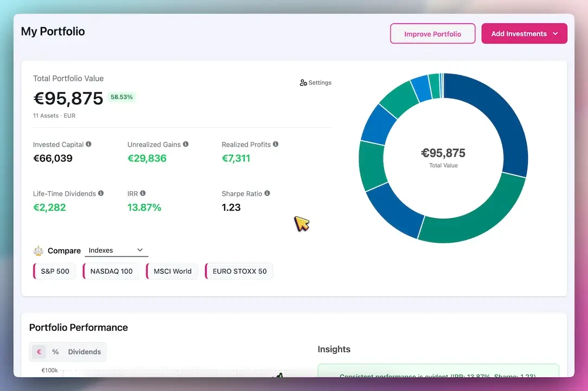The height and width of the screenshot is (391, 588).
Task: Click the 13.87% IRR value
Action: [x=144, y=207]
